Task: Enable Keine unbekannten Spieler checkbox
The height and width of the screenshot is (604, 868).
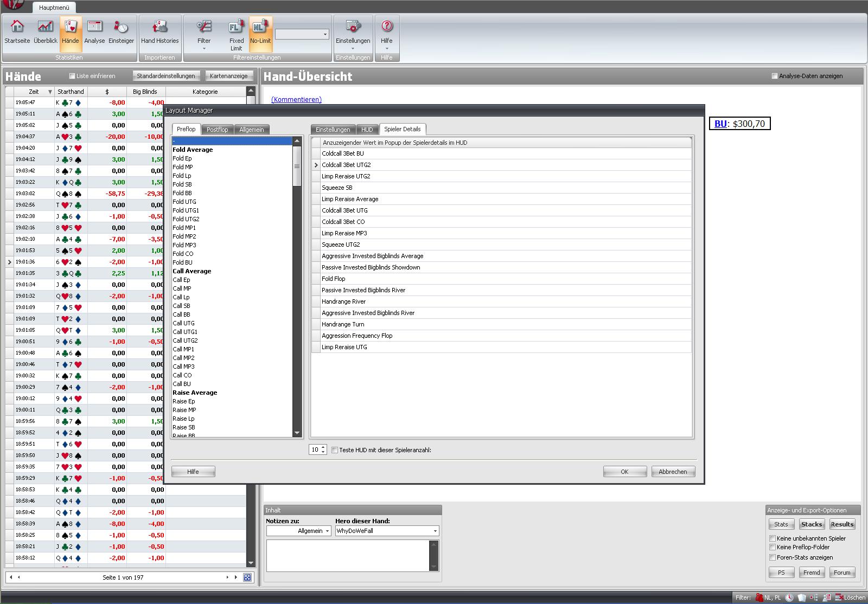Action: 773,538
